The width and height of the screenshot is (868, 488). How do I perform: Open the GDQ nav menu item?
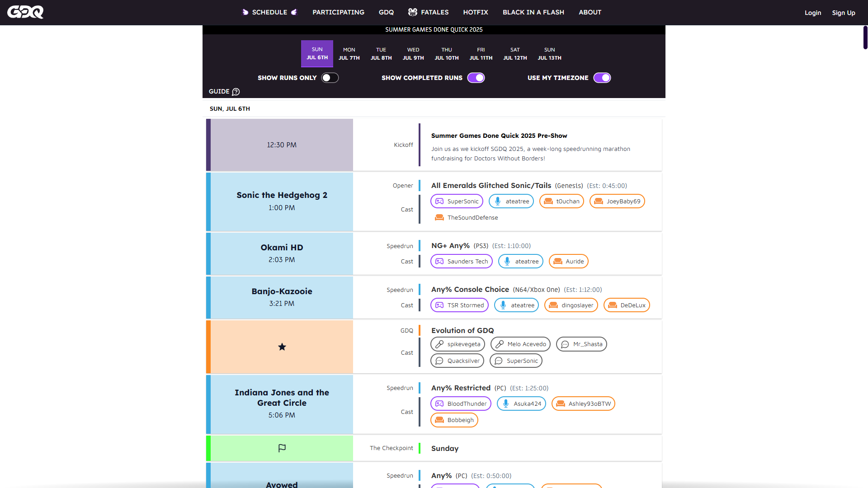(386, 12)
